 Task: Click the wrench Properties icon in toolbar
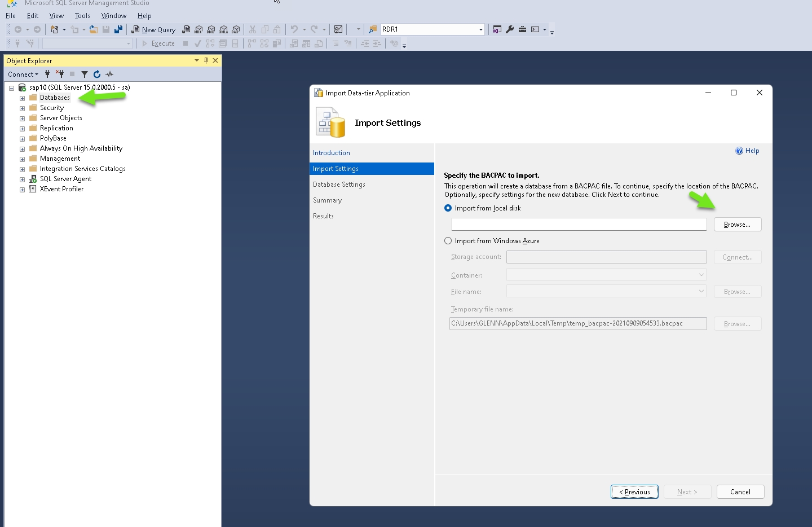tap(510, 29)
